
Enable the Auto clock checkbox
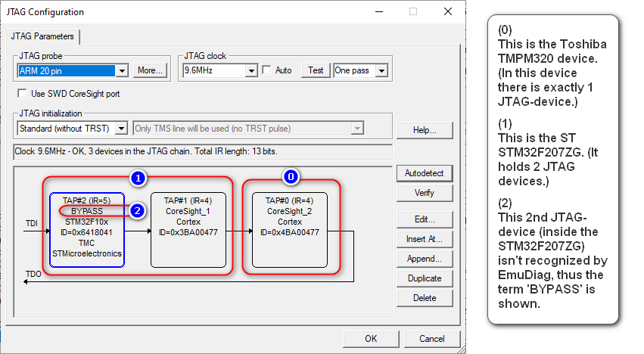(x=267, y=70)
